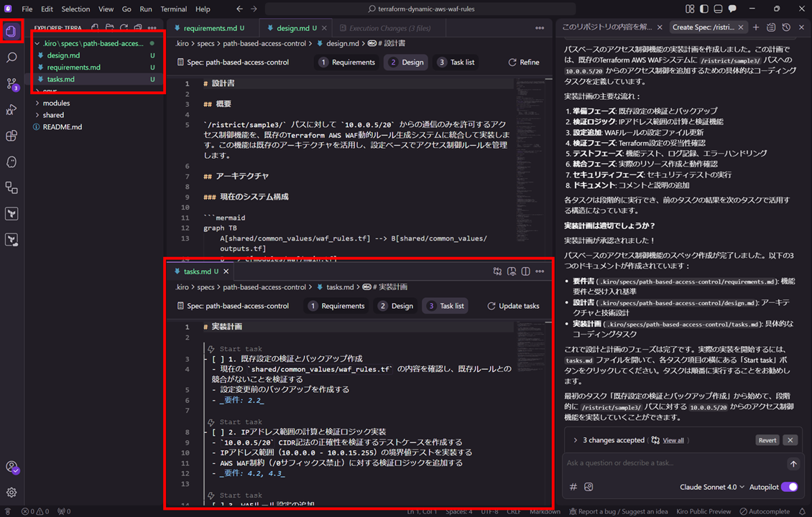Screen dimensions: 812x517
Task: Open the File menu
Action: (x=27, y=9)
